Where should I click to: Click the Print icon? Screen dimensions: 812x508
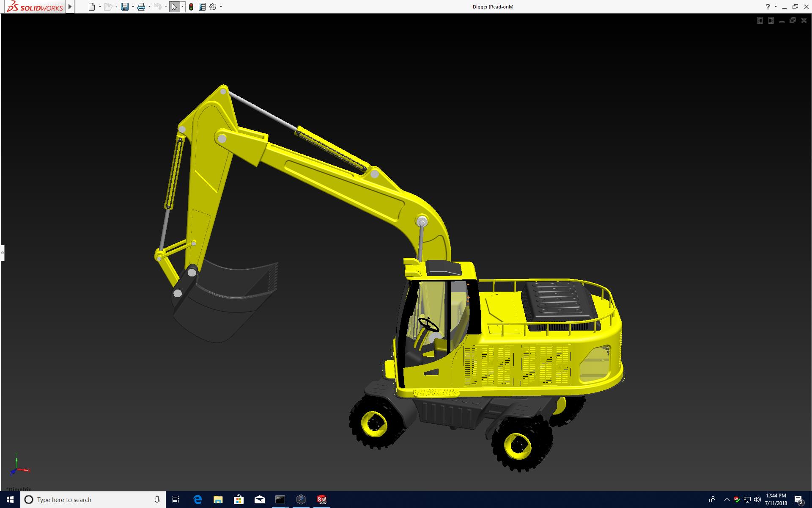141,7
